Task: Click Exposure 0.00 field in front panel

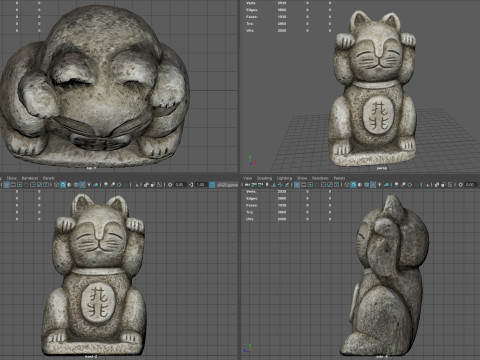Action: [180, 184]
